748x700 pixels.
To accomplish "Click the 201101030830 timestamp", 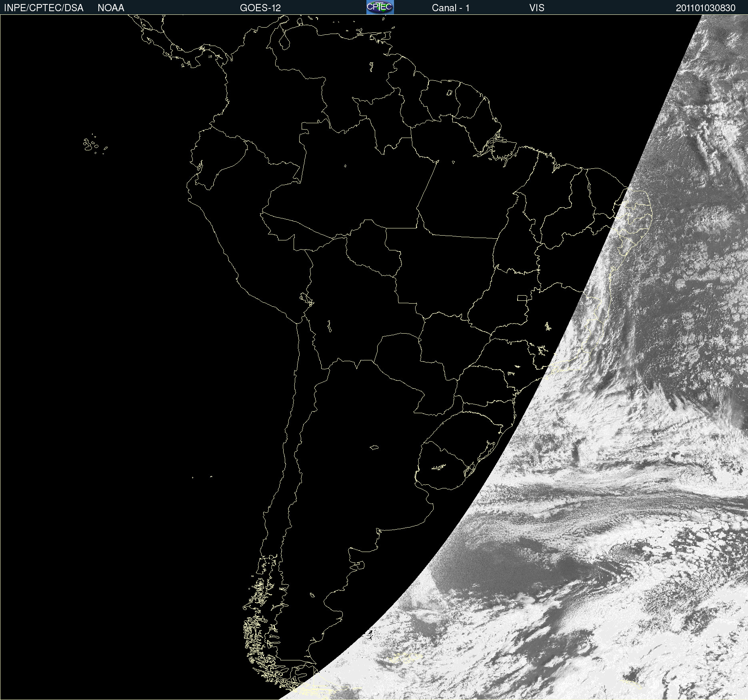I will pos(706,8).
